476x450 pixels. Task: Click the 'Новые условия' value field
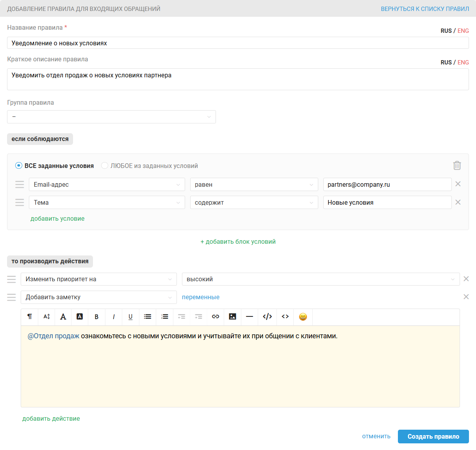[387, 202]
